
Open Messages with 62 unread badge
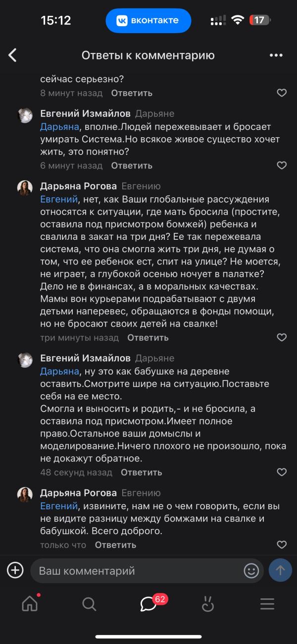148,603
